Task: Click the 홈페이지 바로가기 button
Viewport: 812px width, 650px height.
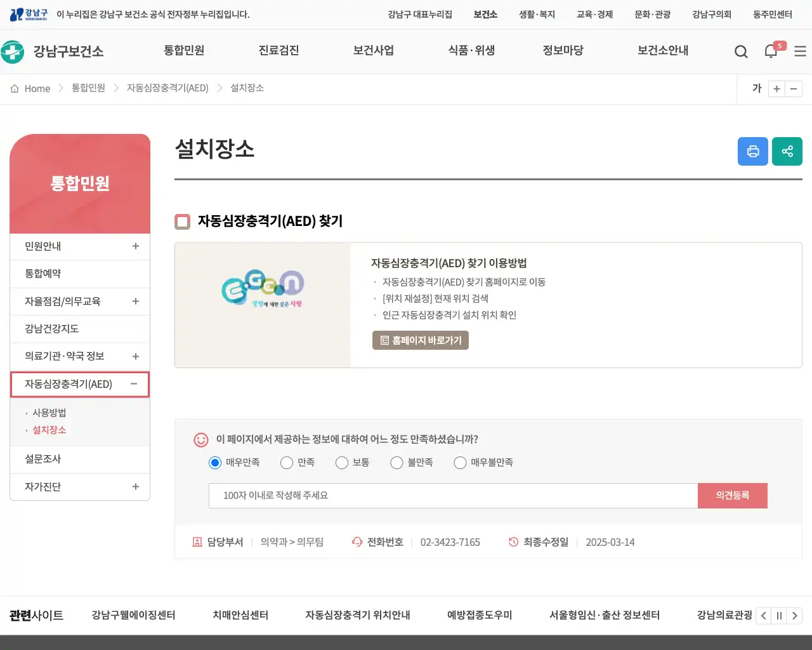Action: [420, 340]
